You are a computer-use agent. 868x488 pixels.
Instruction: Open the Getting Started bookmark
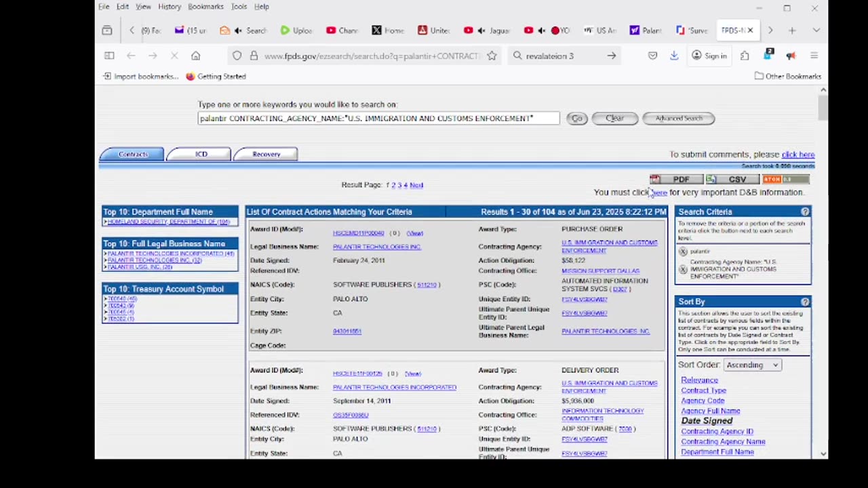216,77
